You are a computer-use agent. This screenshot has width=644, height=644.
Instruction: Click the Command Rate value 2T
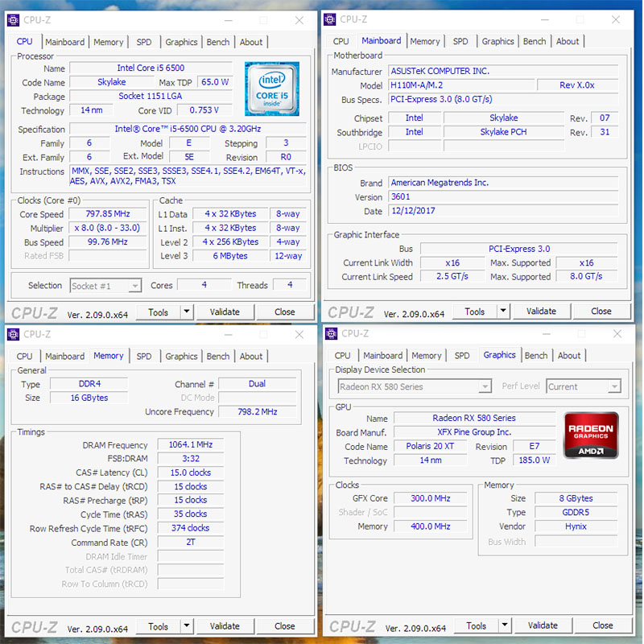click(191, 542)
